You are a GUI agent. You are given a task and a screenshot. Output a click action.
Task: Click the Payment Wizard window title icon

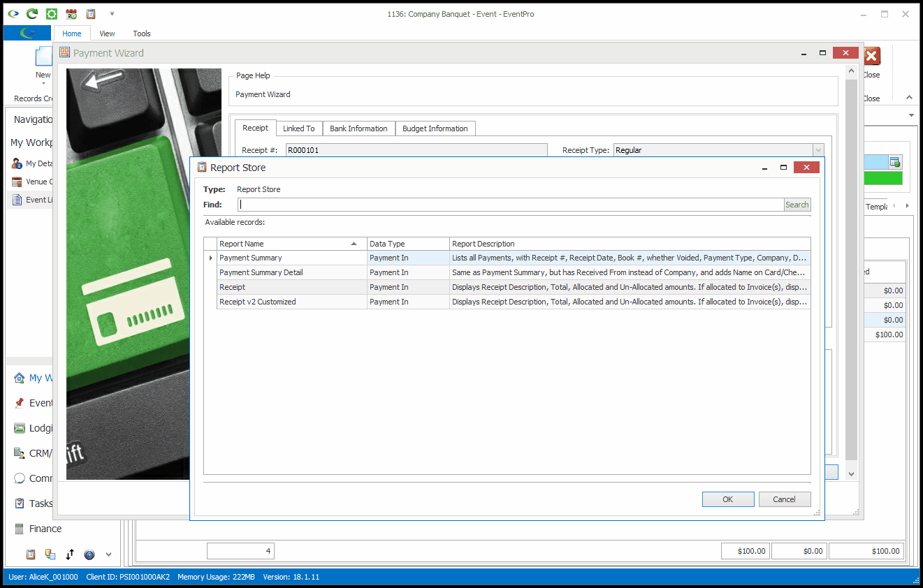[x=64, y=52]
